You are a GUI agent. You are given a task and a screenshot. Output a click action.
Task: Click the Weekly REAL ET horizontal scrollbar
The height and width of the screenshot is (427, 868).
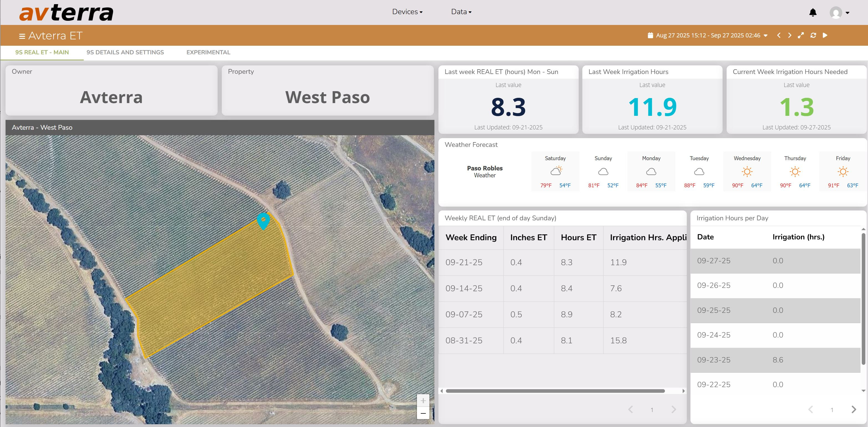[555, 391]
